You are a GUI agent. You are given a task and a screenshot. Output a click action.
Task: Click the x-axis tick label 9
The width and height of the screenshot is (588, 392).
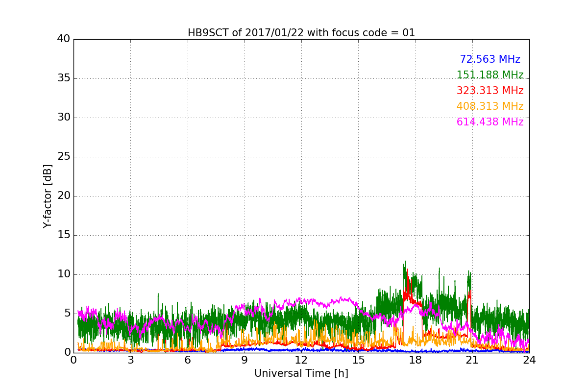pos(245,360)
